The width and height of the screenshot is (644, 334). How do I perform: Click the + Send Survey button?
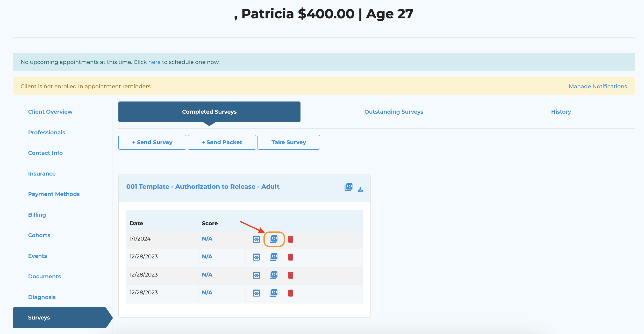click(x=152, y=142)
